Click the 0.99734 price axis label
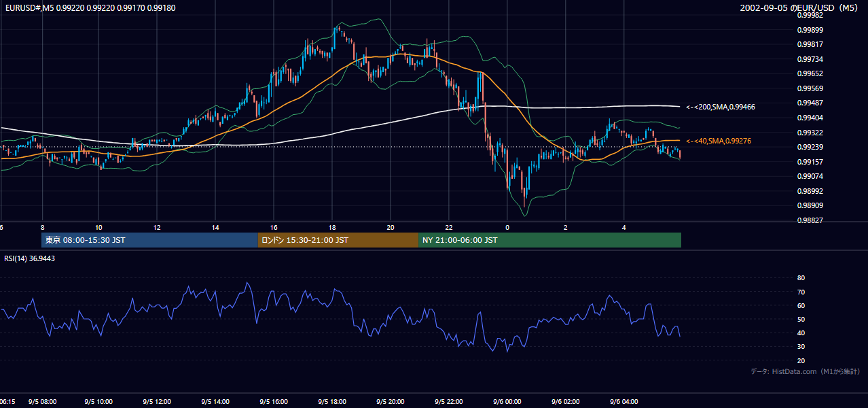 [x=810, y=59]
